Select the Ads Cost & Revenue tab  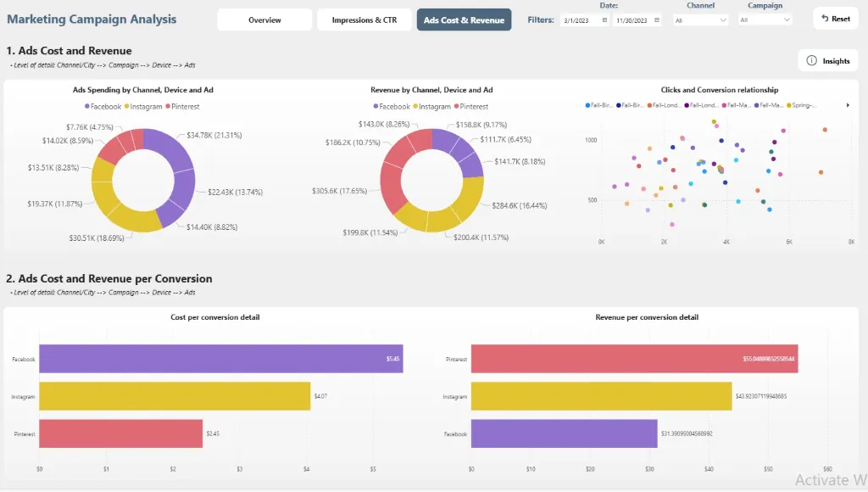pyautogui.click(x=464, y=20)
